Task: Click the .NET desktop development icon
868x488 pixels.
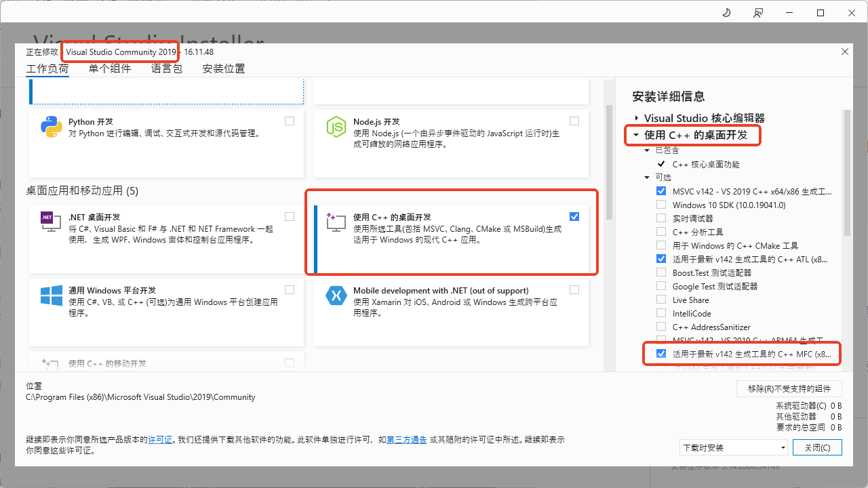Action: tap(52, 222)
